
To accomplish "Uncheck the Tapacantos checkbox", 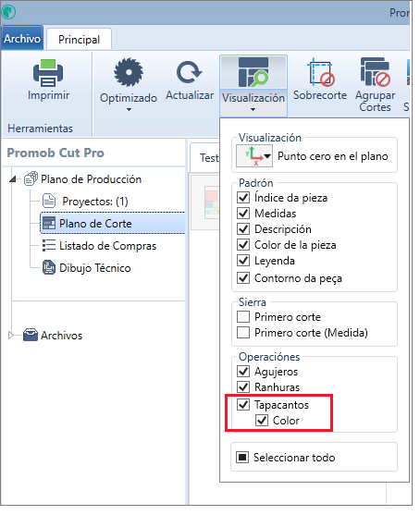I will (x=243, y=404).
